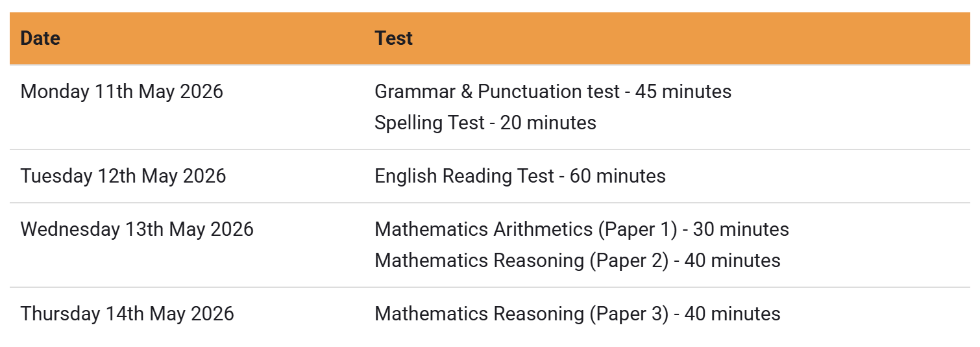Click the '(Paper 3)' label text

tap(629, 314)
